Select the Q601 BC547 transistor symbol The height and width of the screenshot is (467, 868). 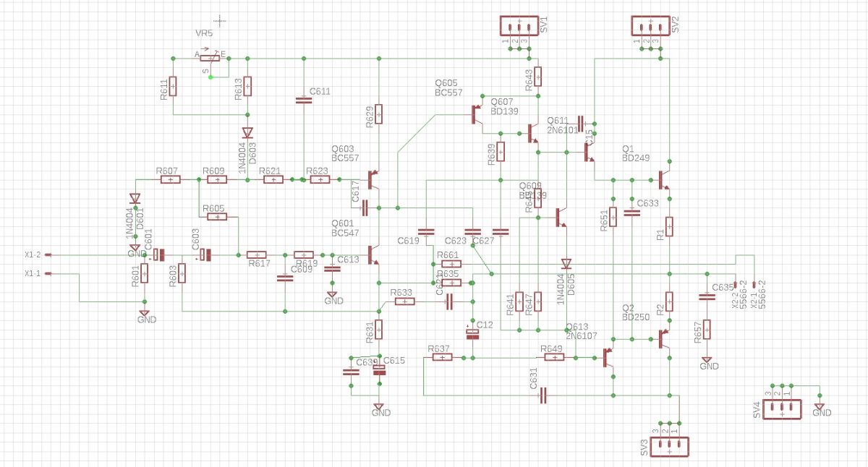pos(373,254)
